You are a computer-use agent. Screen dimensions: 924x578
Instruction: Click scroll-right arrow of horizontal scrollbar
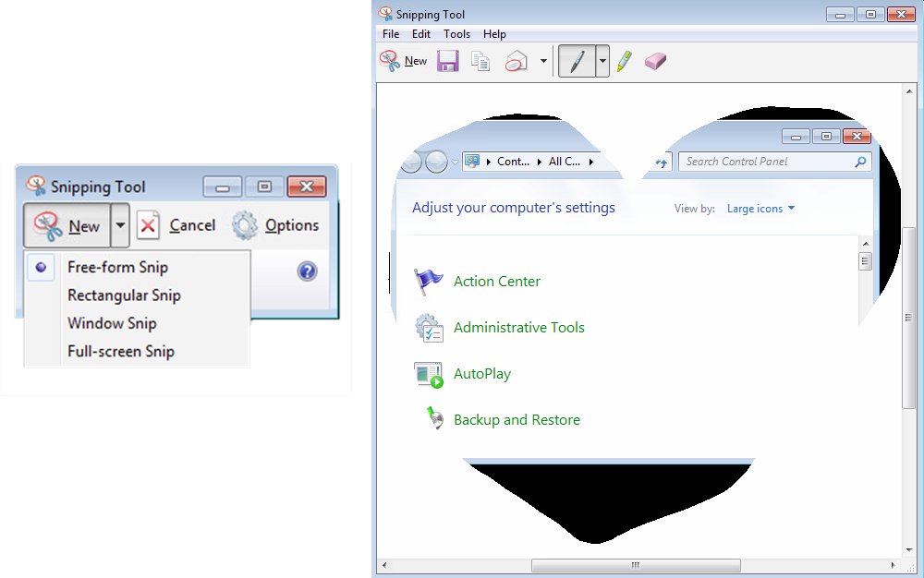pos(894,566)
